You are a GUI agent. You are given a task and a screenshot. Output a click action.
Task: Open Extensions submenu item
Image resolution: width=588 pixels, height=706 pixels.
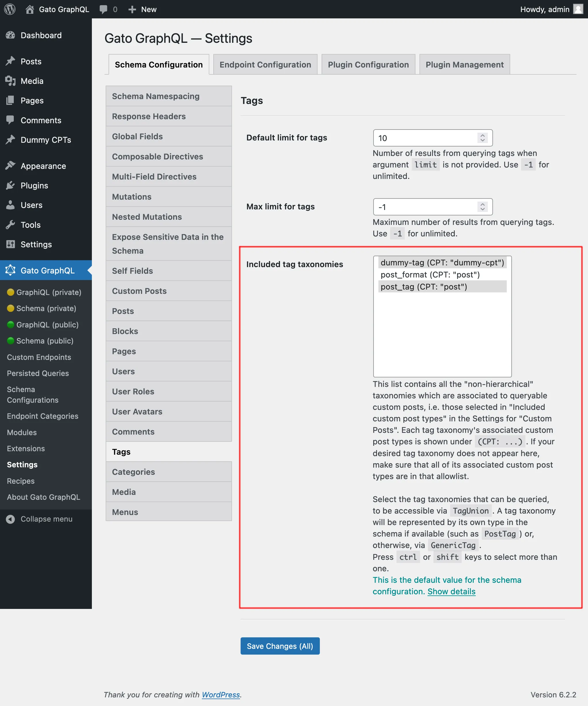pos(26,448)
